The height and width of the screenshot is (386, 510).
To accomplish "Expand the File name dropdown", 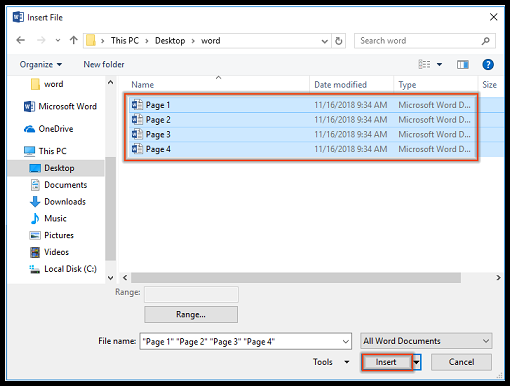I will click(x=346, y=341).
